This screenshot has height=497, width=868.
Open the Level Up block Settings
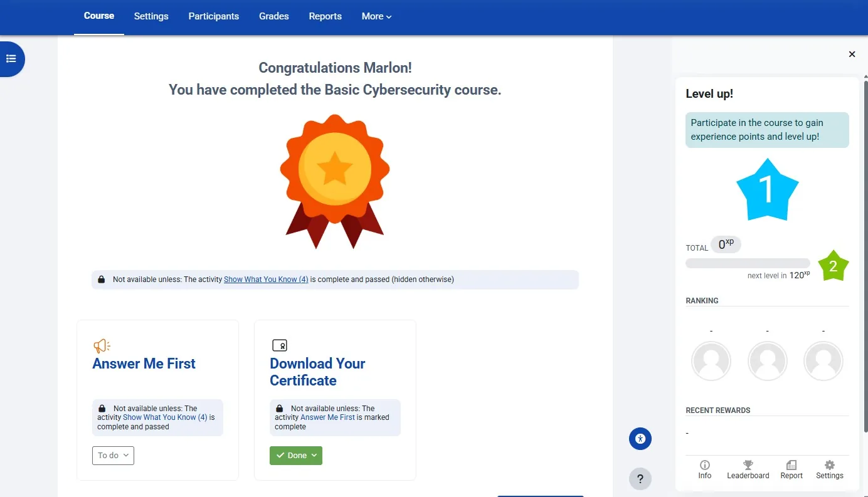[x=829, y=469]
